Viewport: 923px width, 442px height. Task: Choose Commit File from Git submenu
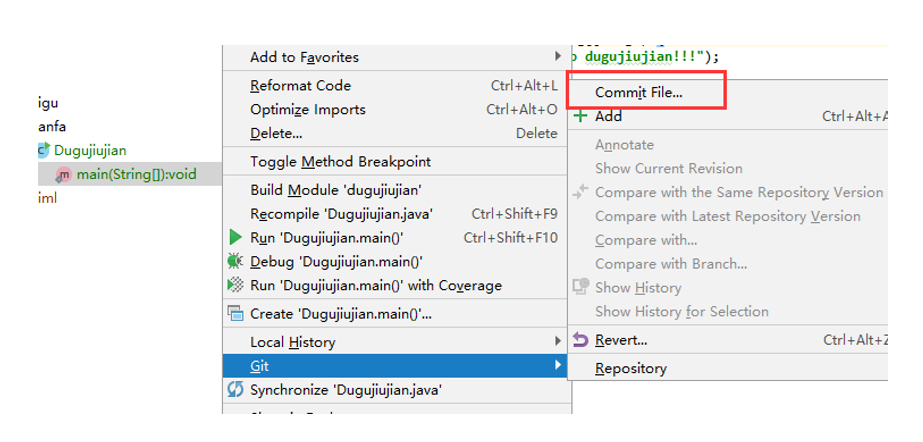(638, 92)
